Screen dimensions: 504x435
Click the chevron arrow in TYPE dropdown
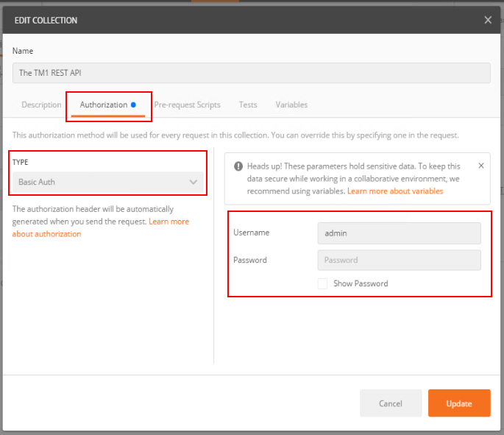click(x=194, y=182)
